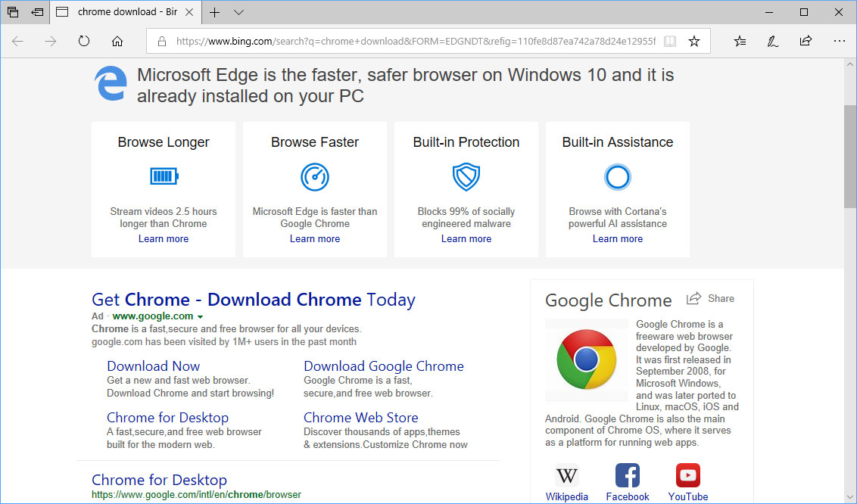Click Add notes pen icon
Viewport: 857px width, 504px height.
[772, 41]
